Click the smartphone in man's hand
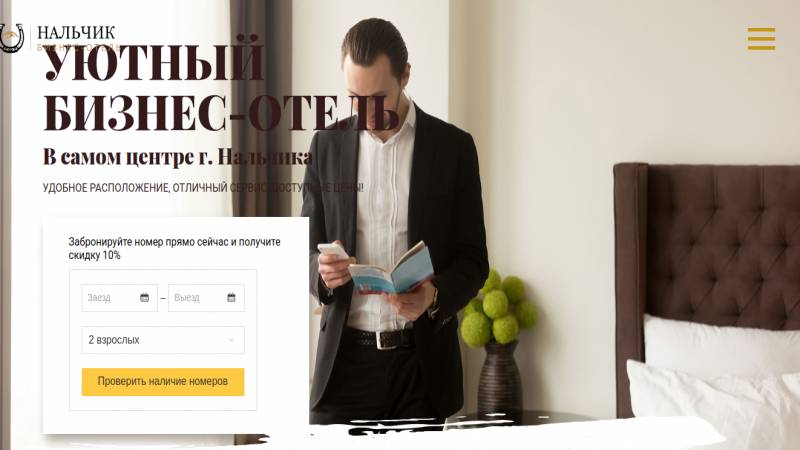Screen dimensions: 800x450 pyautogui.click(x=333, y=251)
